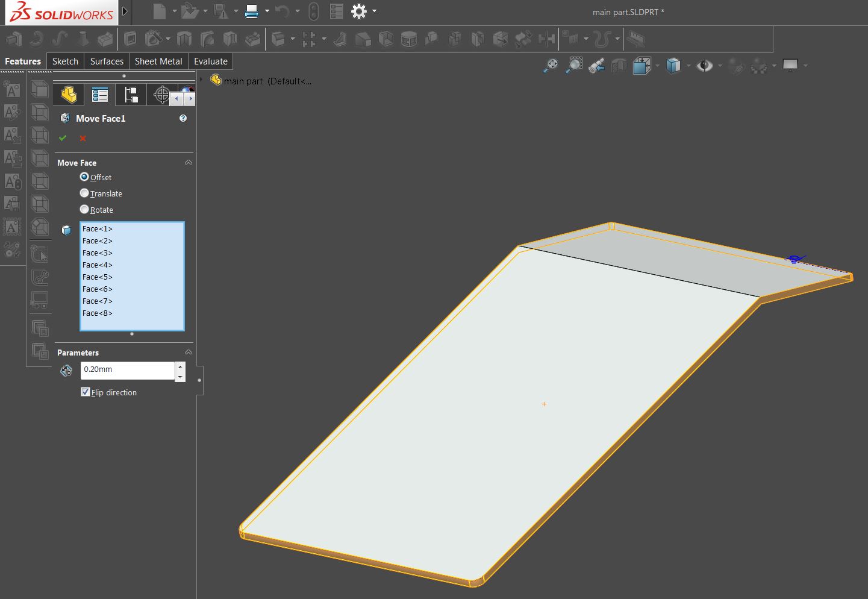The height and width of the screenshot is (599, 868).
Task: Accept Move Face with green checkmark
Action: tap(63, 138)
